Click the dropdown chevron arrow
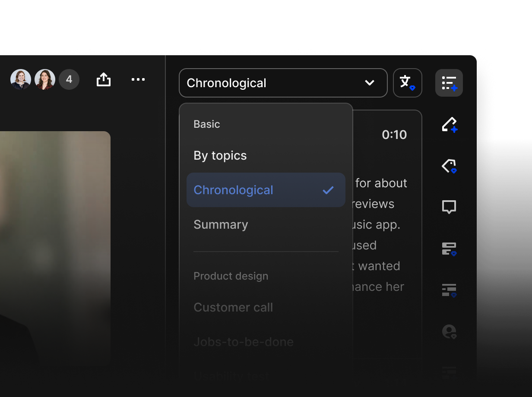 pyautogui.click(x=370, y=83)
